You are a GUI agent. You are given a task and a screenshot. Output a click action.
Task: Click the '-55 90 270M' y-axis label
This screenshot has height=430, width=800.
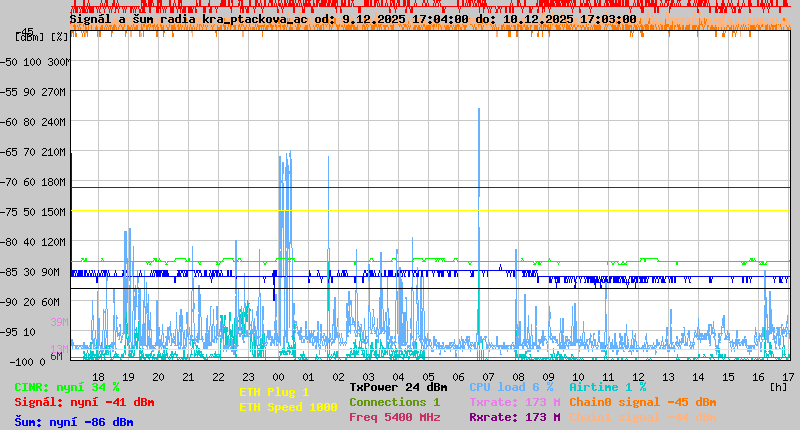coord(33,92)
